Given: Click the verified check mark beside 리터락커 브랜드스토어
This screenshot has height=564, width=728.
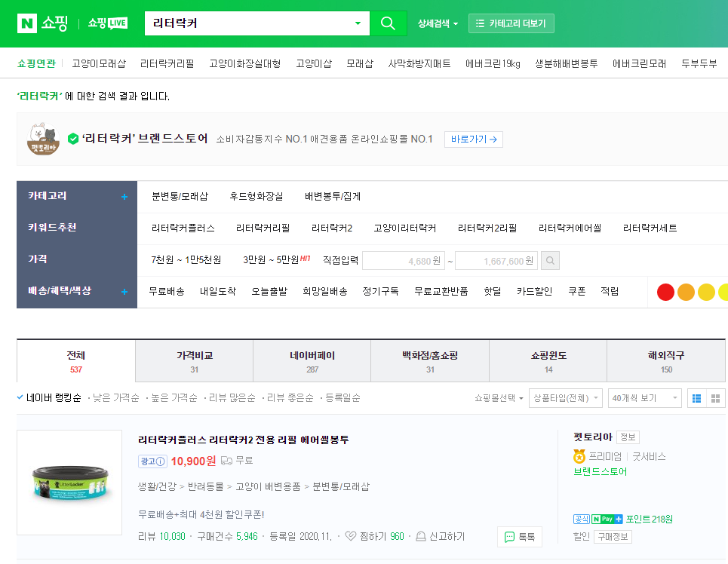Looking at the screenshot, I should point(73,139).
